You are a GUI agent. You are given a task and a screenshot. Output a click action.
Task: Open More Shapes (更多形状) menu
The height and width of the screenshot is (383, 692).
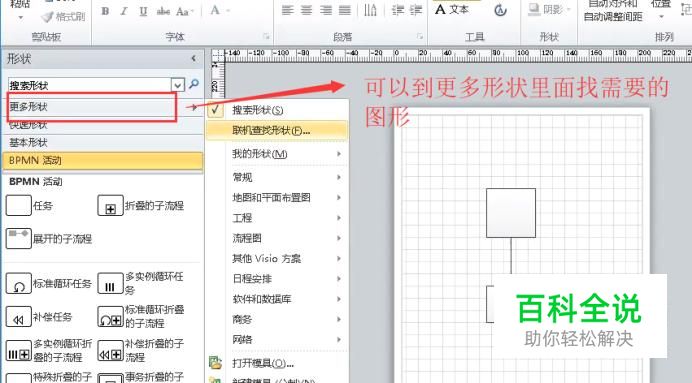102,106
